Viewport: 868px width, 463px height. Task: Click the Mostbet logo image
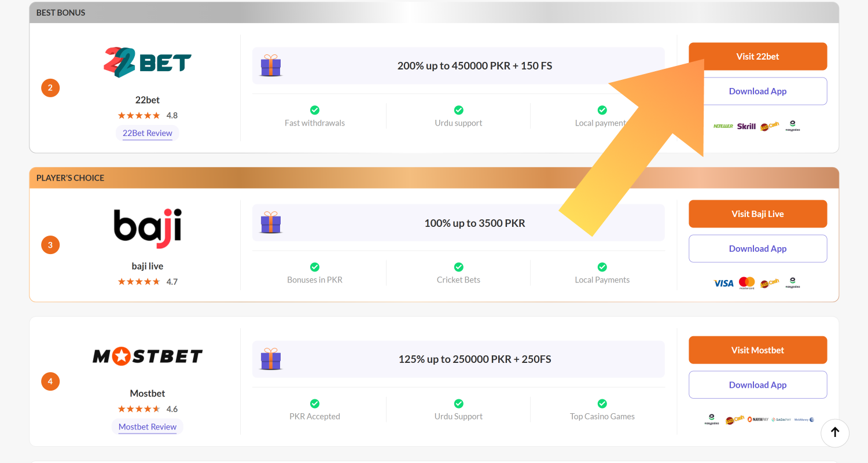click(148, 356)
